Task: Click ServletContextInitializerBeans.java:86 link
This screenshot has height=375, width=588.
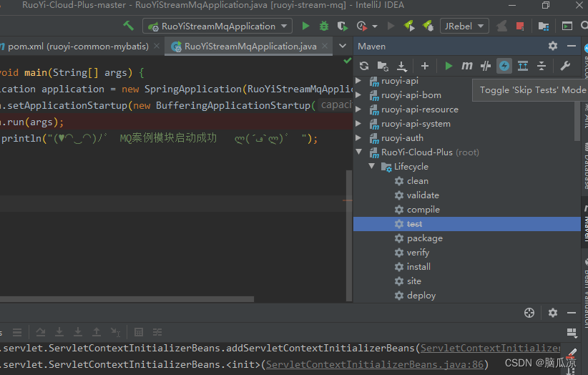Action: [375, 364]
